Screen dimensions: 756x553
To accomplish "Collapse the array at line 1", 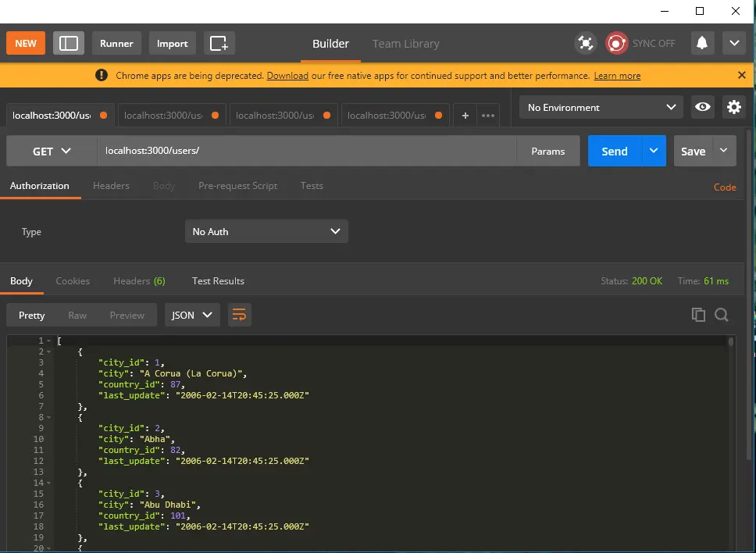I will (x=48, y=341).
